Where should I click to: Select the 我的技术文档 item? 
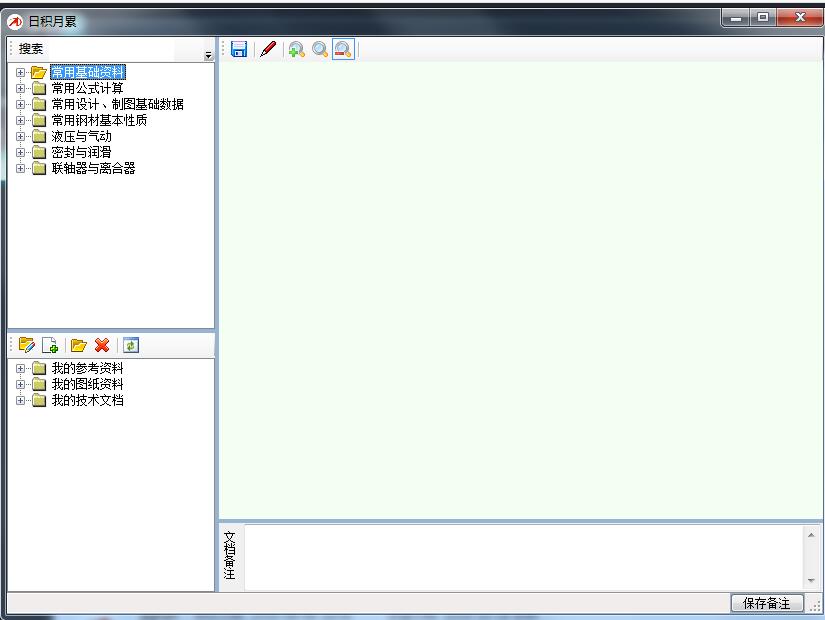coord(87,401)
